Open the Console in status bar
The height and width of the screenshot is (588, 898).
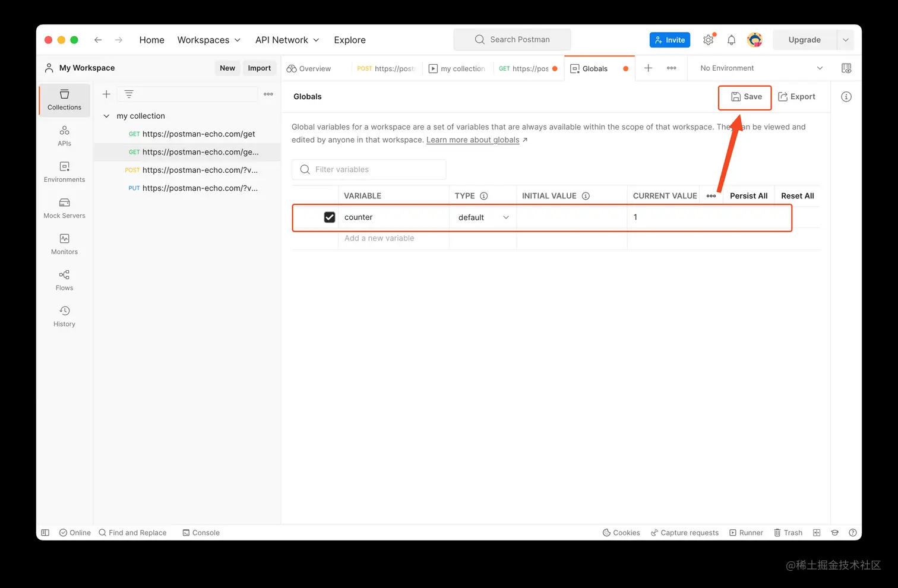(x=201, y=533)
